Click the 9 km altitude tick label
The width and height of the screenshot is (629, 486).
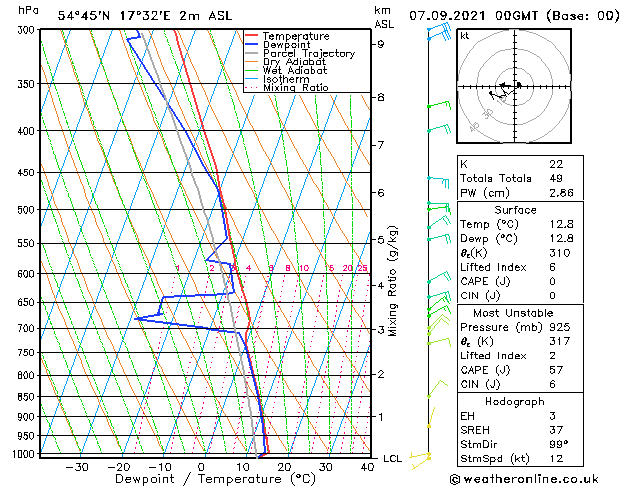(381, 44)
